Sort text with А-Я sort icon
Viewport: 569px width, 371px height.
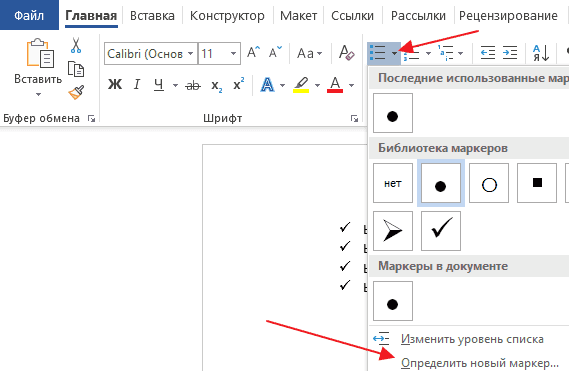click(x=541, y=53)
